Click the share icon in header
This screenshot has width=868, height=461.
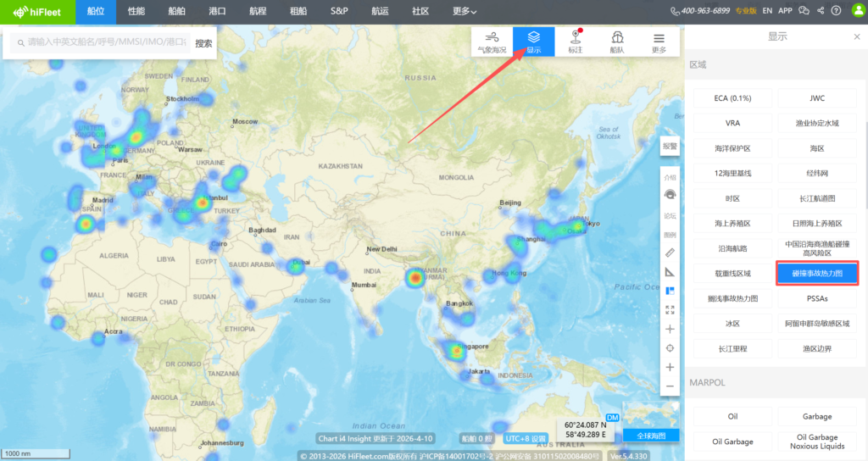click(x=820, y=11)
